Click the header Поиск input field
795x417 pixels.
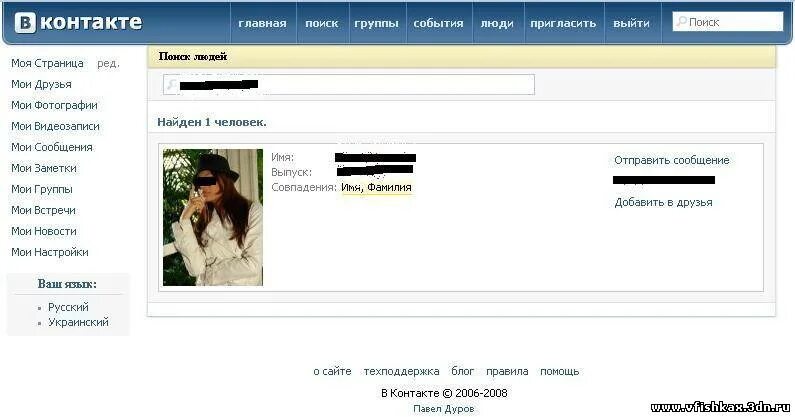click(728, 22)
